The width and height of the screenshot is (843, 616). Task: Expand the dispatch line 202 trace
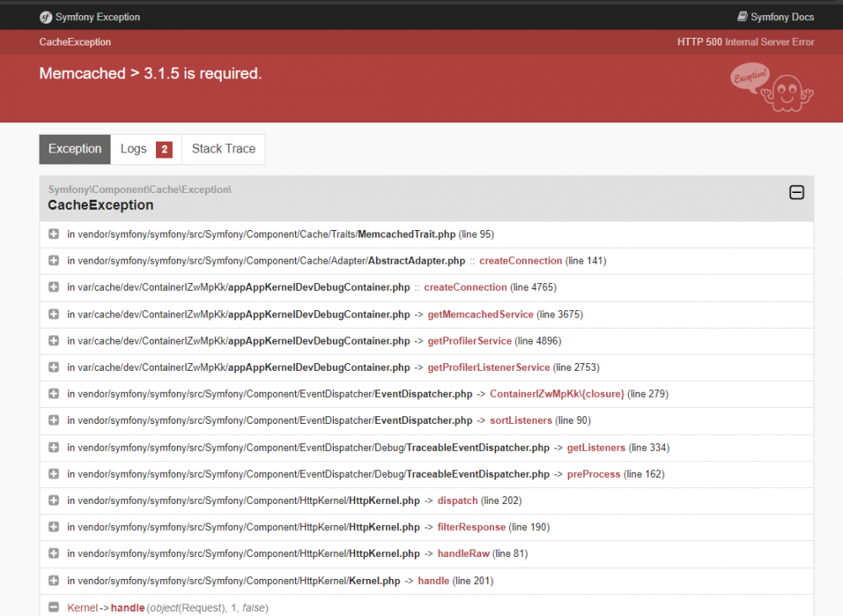coord(53,501)
